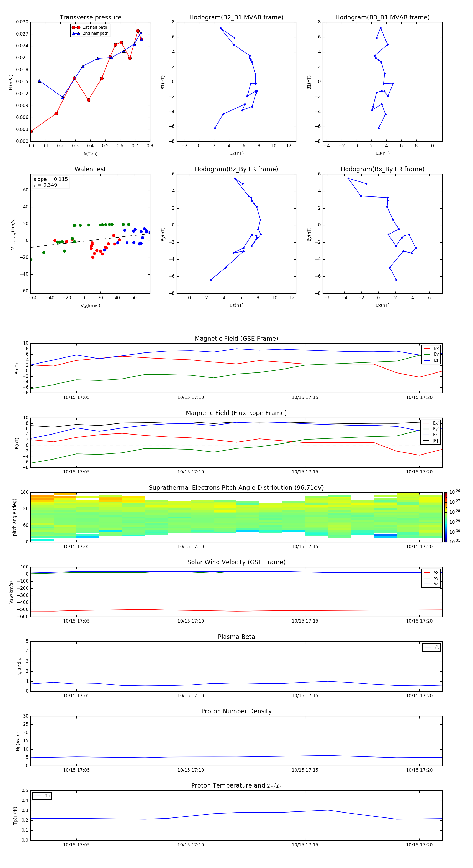Click the 'slope = 0.115' annotation
The height and width of the screenshot is (868, 473).
point(50,179)
